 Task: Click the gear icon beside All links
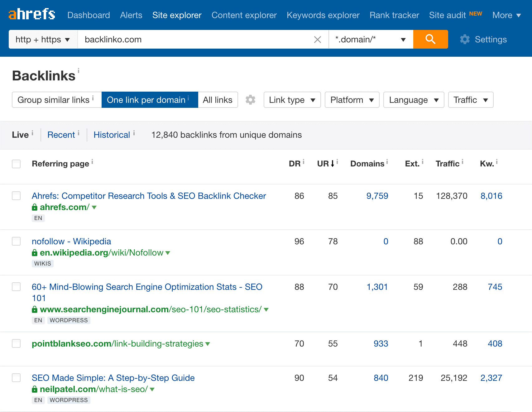coord(250,100)
